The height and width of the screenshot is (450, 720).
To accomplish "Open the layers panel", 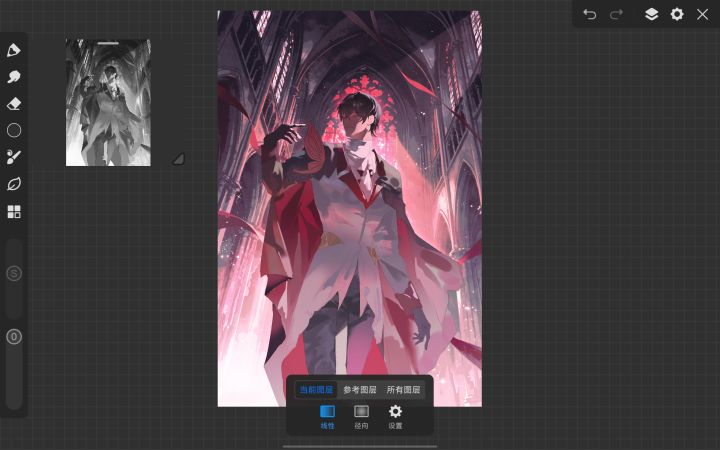I will (651, 14).
